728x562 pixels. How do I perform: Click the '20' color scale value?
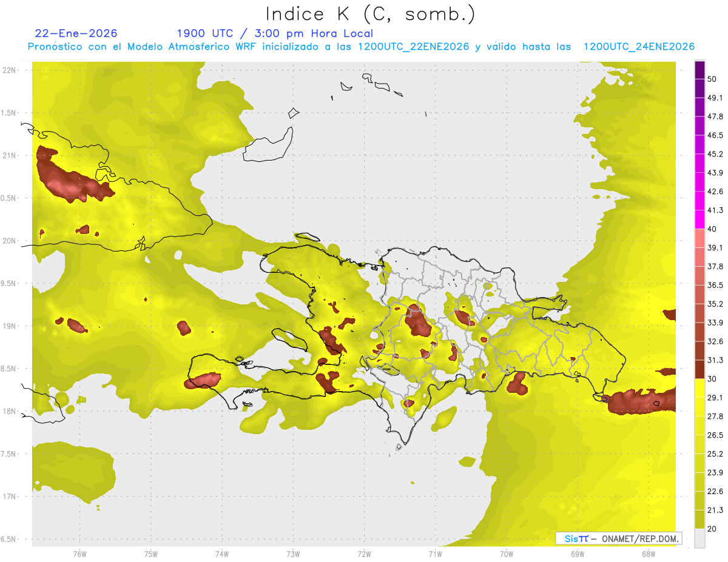click(712, 529)
